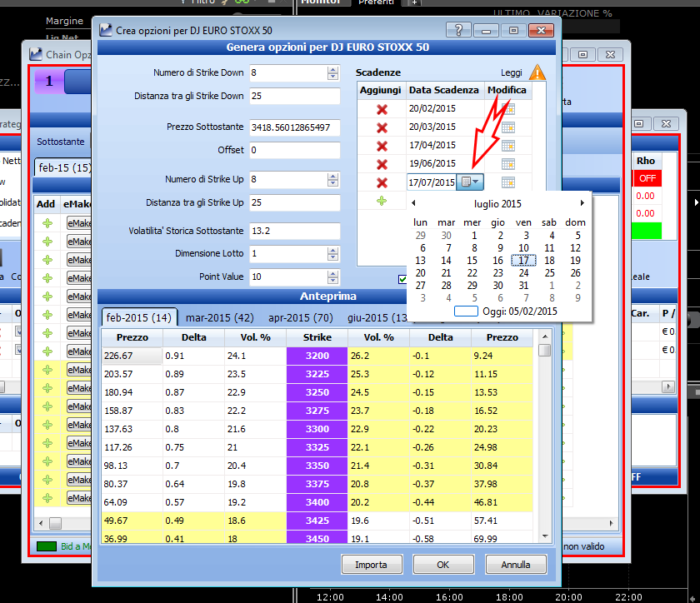Switch to mar-2015 (42) tab

click(220, 318)
